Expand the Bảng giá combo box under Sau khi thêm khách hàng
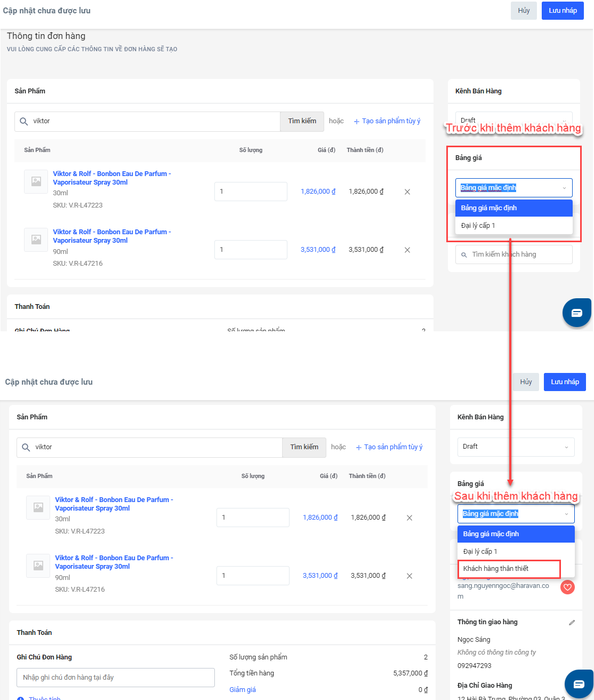 point(516,514)
